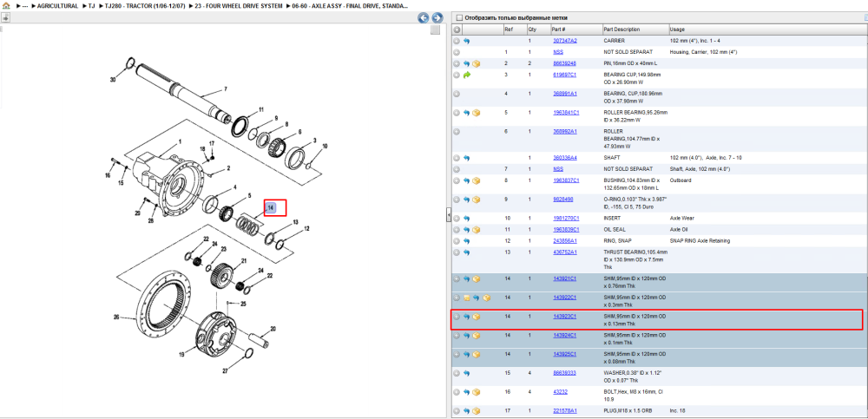Open part number link 86639248
This screenshot has width=868, height=419.
click(x=565, y=63)
